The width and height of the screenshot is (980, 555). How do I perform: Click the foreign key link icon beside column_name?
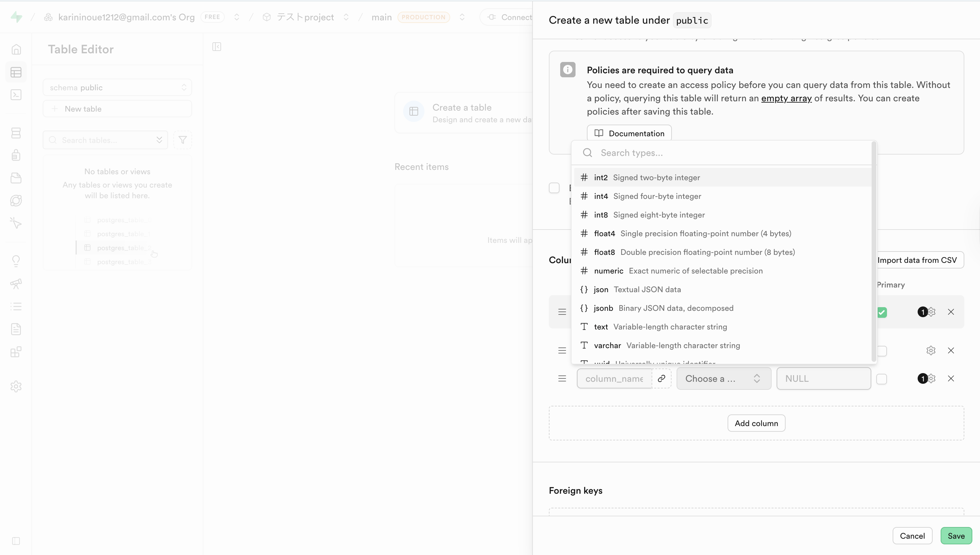[662, 378]
